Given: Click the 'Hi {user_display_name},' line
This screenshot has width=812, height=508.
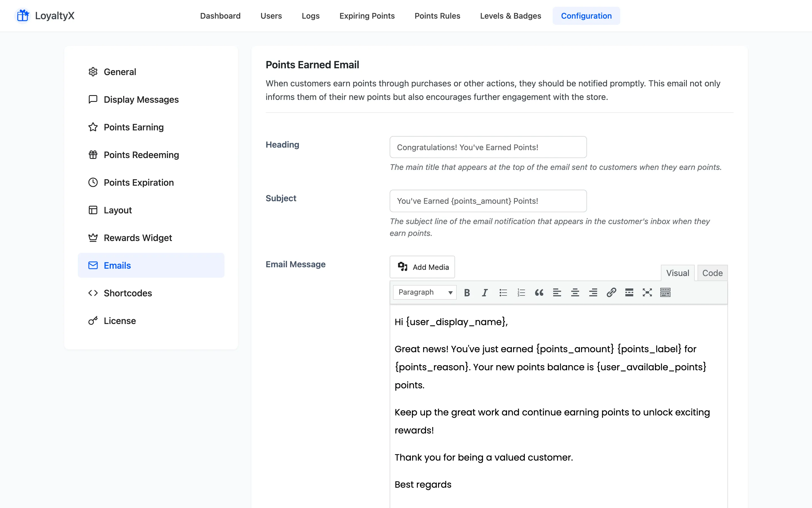Looking at the screenshot, I should (451, 322).
